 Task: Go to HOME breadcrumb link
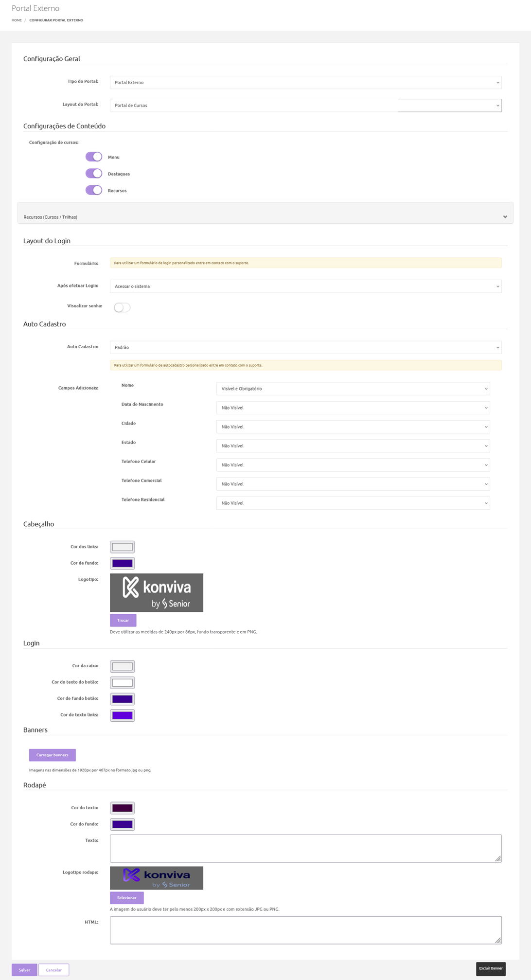coord(17,20)
